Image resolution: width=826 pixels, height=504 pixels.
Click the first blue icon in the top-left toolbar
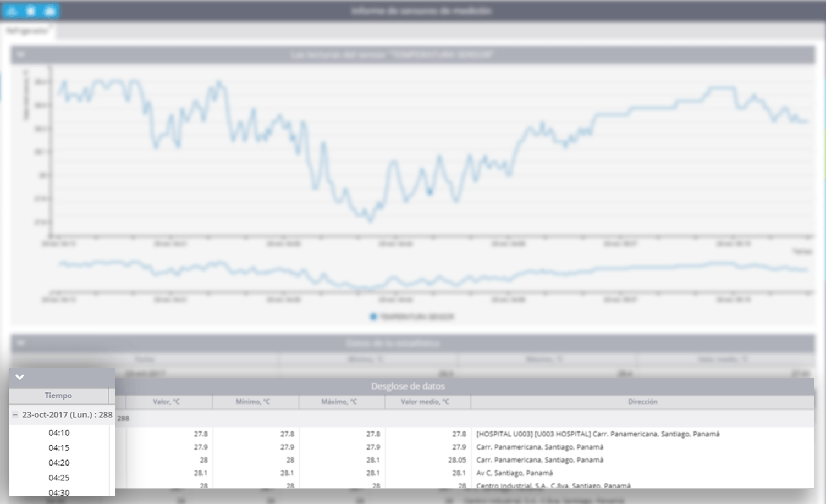pos(12,11)
